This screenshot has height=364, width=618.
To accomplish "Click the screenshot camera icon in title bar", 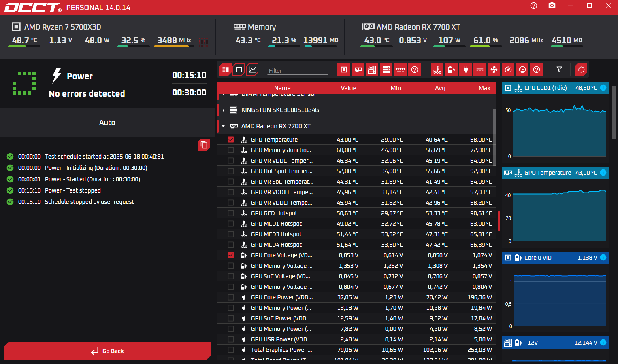I will tap(552, 6).
